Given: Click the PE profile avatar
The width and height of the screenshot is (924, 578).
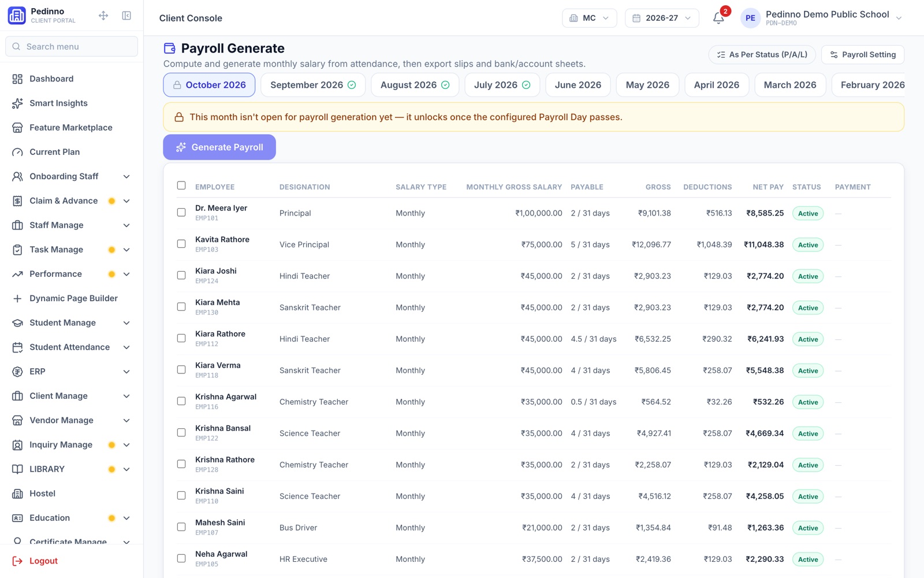Looking at the screenshot, I should (x=750, y=18).
